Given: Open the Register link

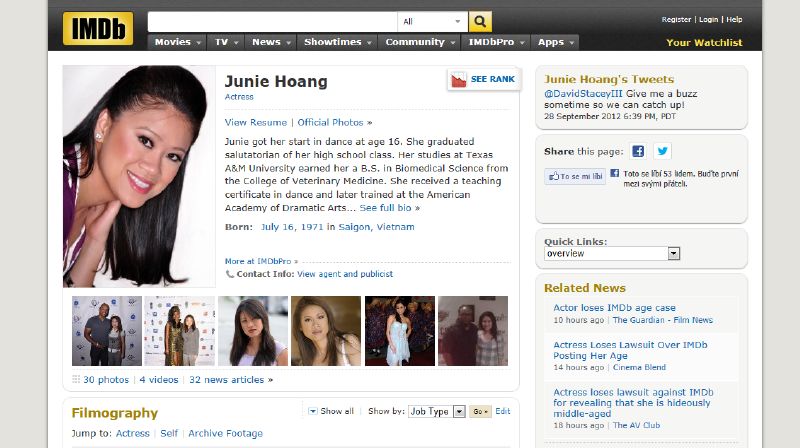Looking at the screenshot, I should (676, 19).
